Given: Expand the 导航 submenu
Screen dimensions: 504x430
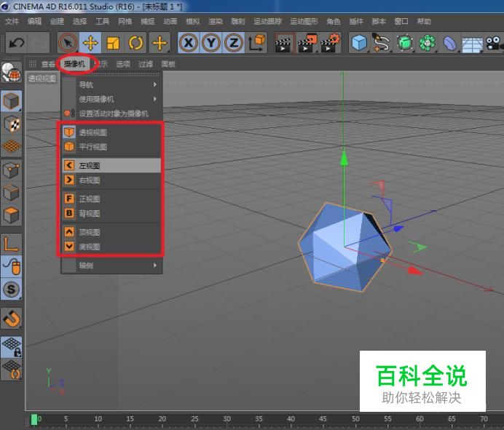Looking at the screenshot, I should click(x=111, y=85).
